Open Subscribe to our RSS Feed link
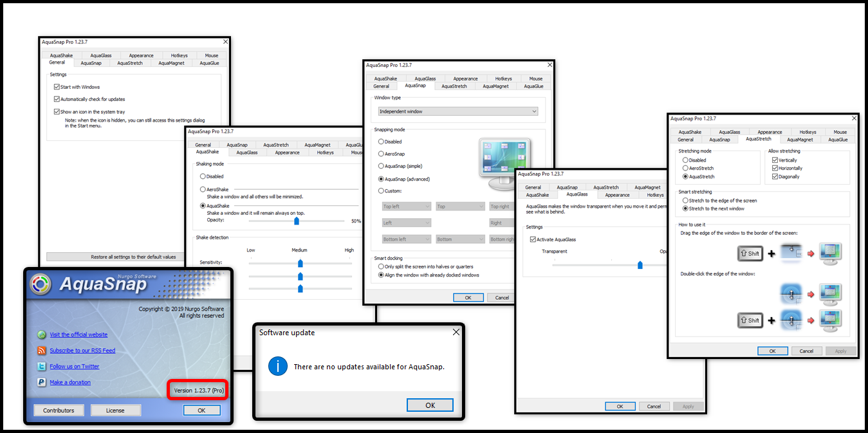 [x=82, y=351]
